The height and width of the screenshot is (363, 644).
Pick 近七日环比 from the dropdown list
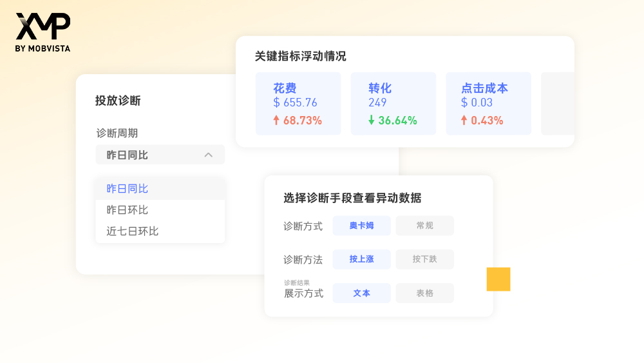[x=160, y=231]
